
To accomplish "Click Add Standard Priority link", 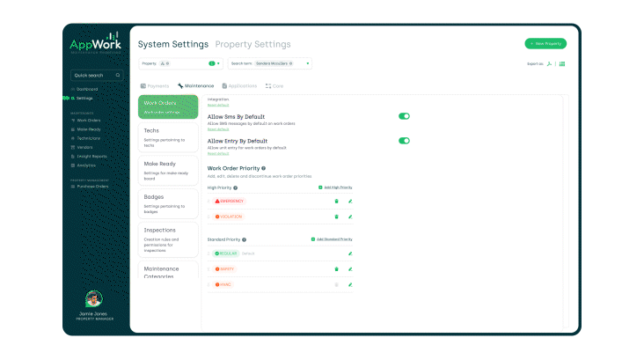I will point(332,239).
